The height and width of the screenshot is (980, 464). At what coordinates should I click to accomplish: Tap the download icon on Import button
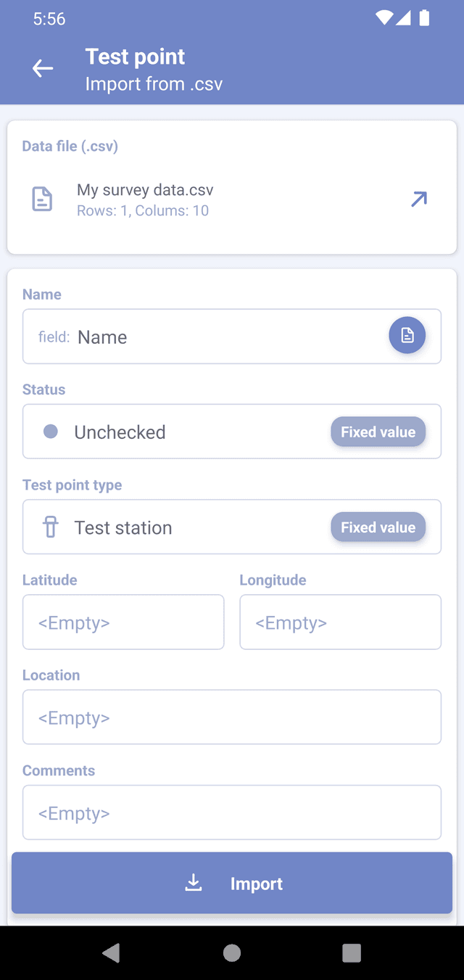click(194, 883)
